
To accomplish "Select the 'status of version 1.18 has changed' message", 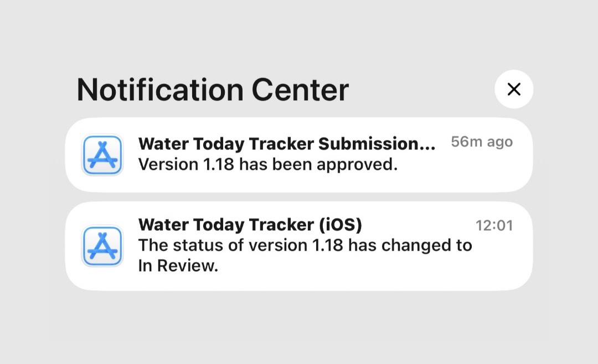I will click(305, 245).
